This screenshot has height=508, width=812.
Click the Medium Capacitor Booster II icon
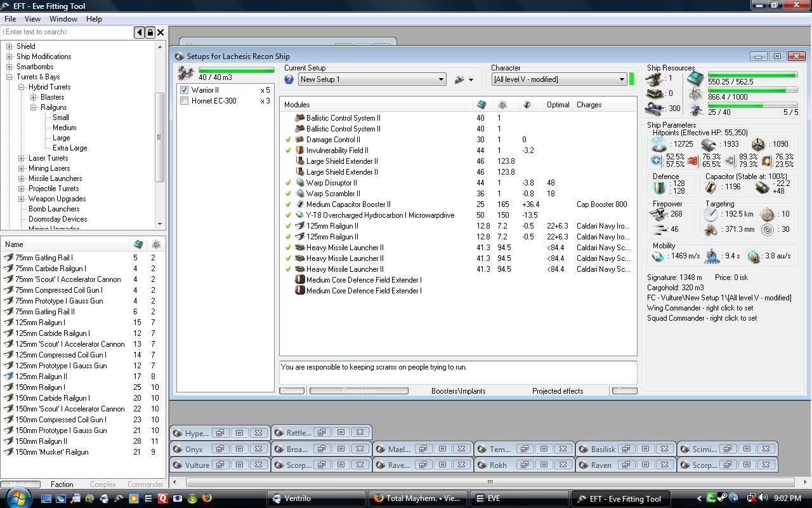[300, 204]
